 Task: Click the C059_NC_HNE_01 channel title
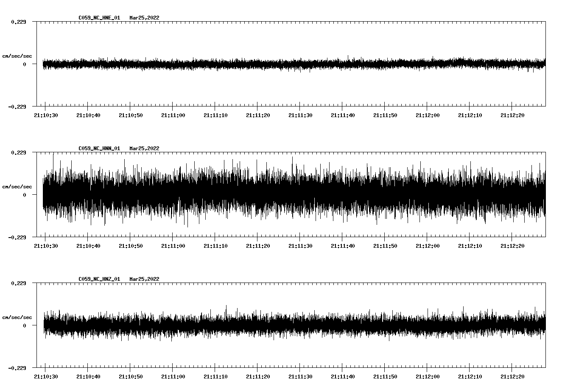99,18
